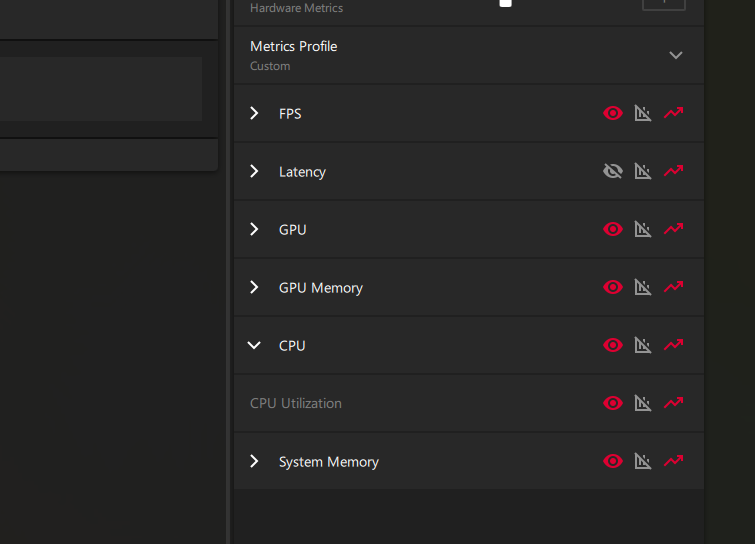The width and height of the screenshot is (755, 544).
Task: Expand the GPU Memory section
Action: pyautogui.click(x=254, y=287)
